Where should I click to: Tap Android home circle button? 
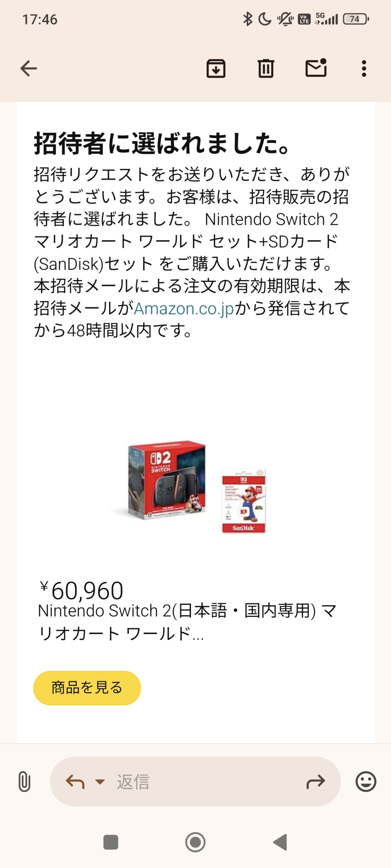click(x=195, y=842)
